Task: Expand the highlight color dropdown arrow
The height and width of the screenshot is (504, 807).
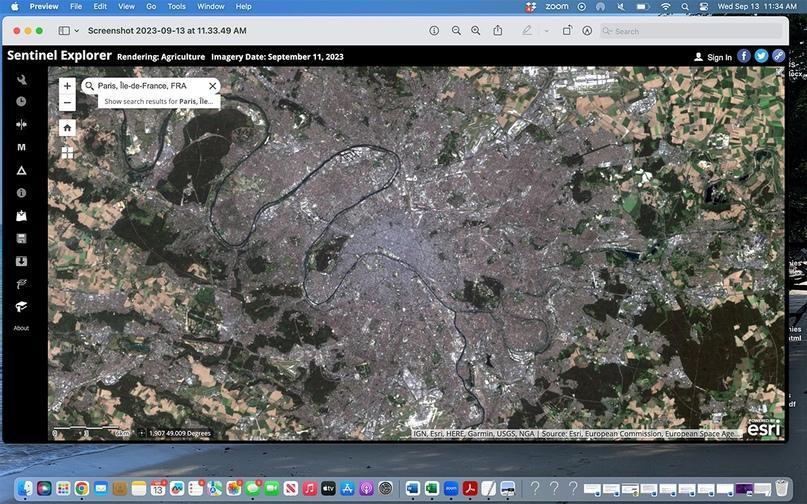Action: [x=546, y=31]
